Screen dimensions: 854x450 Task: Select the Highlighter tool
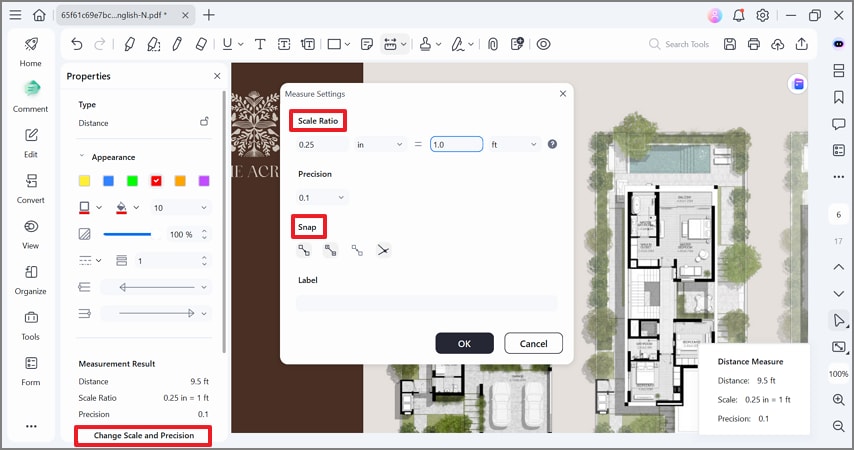pos(129,44)
